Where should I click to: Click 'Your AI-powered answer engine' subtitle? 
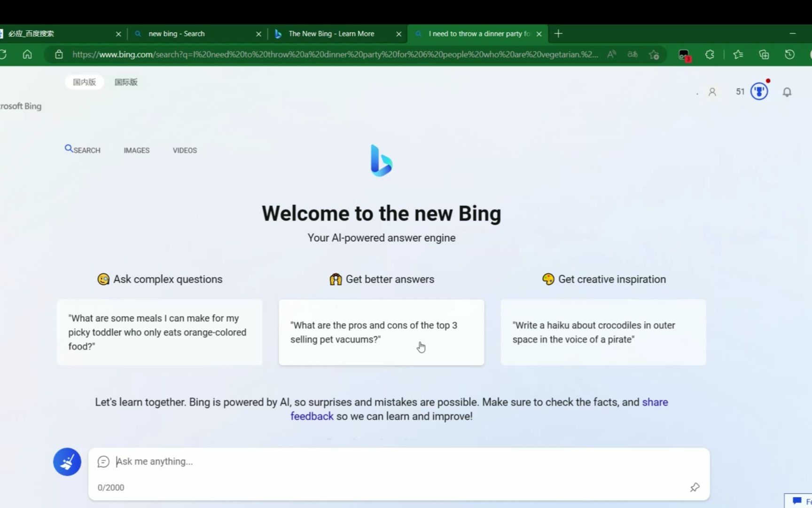pos(381,238)
